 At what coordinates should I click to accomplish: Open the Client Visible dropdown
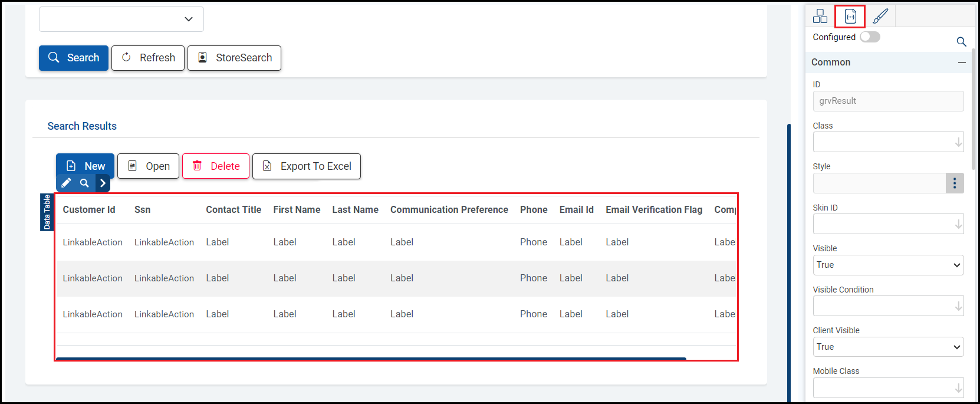[888, 347]
